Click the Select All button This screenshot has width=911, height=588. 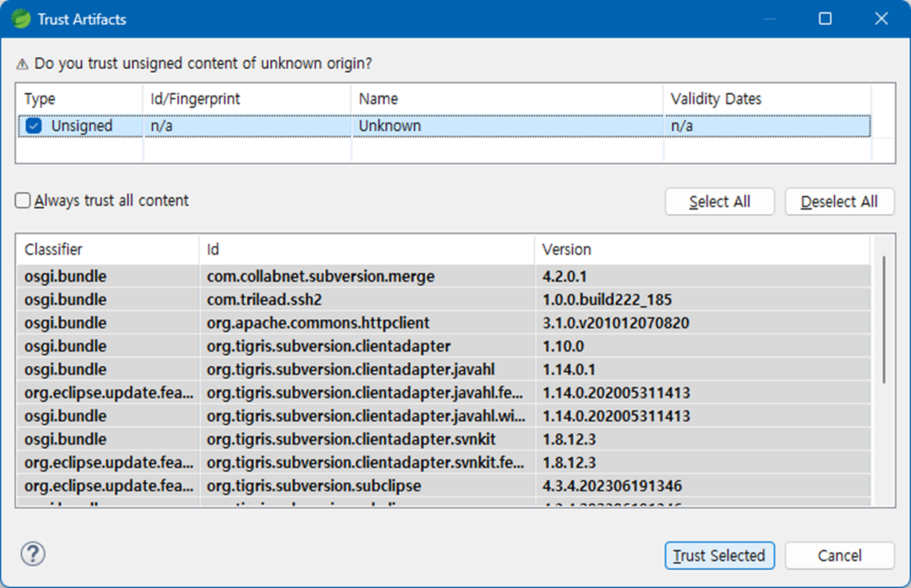coord(719,201)
